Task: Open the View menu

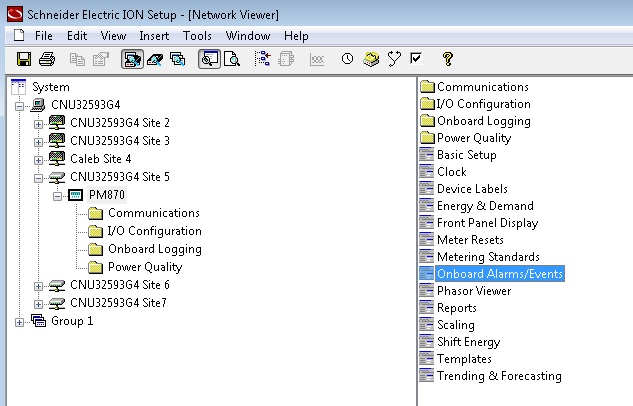Action: point(113,36)
